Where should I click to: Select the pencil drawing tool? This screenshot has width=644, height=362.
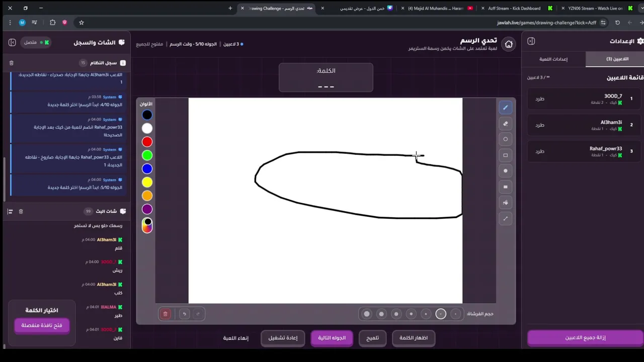pyautogui.click(x=506, y=108)
